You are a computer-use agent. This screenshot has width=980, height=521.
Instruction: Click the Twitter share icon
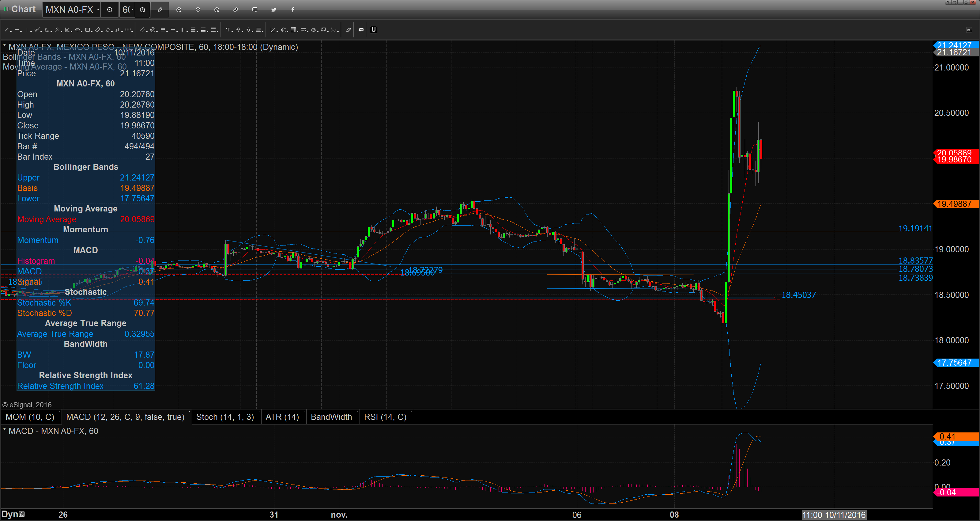point(274,10)
